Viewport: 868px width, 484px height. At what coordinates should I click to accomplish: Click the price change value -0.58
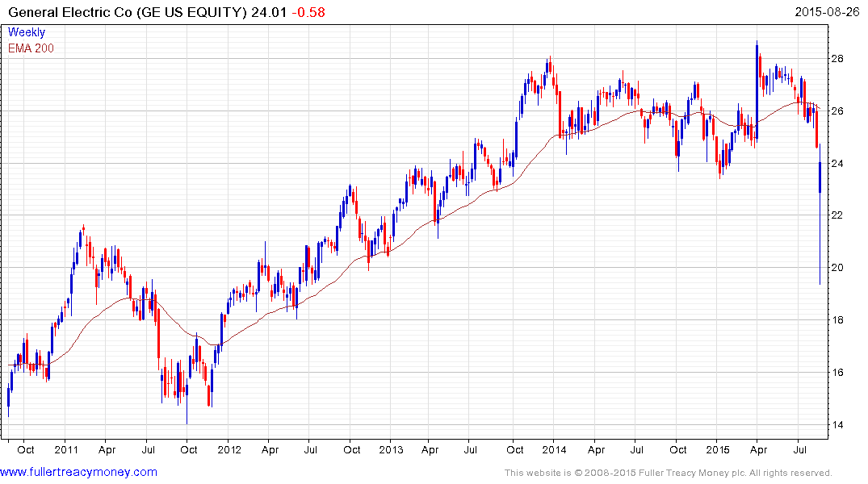pos(308,11)
